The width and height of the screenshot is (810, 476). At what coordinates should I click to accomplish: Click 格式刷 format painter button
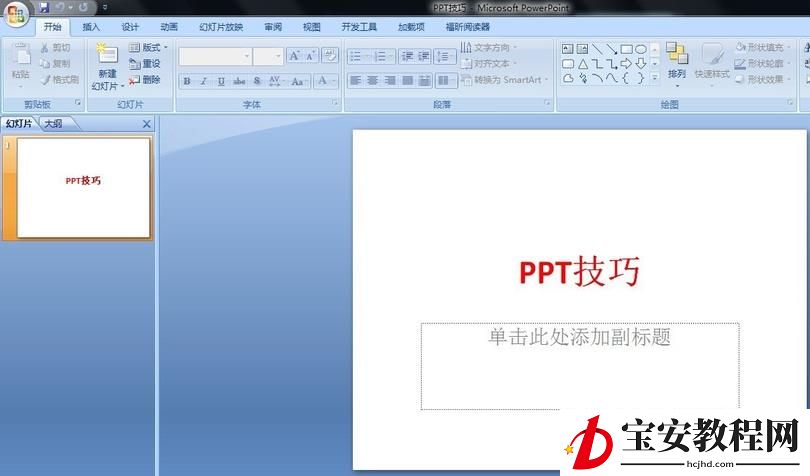pos(60,80)
